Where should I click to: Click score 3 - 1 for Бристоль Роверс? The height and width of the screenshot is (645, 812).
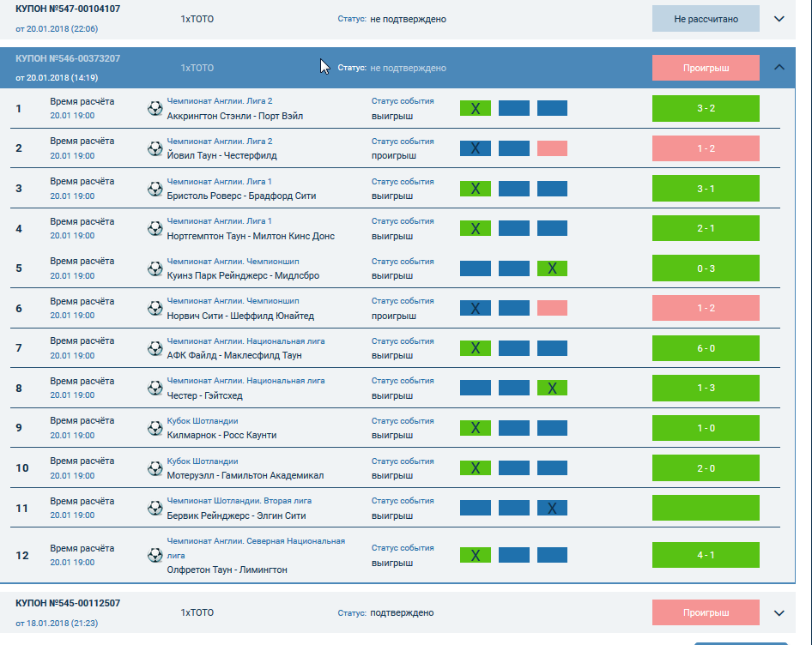point(706,189)
